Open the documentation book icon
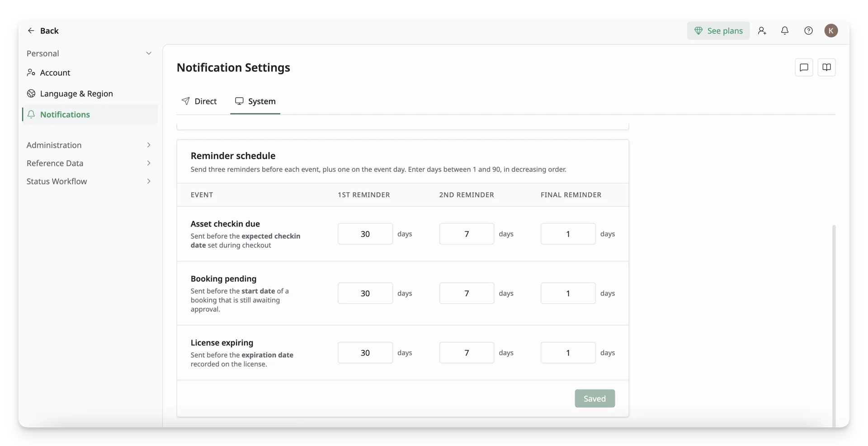Image resolution: width=868 pixels, height=446 pixels. click(826, 67)
